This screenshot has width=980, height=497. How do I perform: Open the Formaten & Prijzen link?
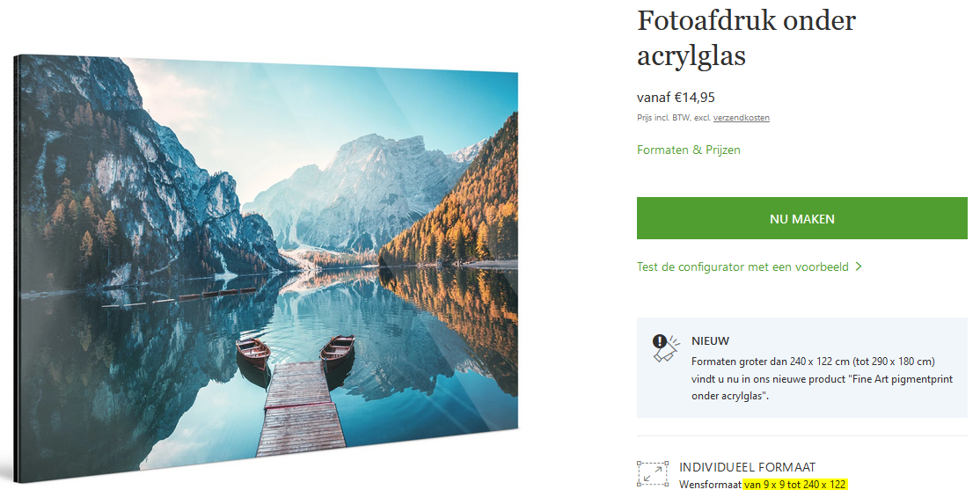coord(688,150)
